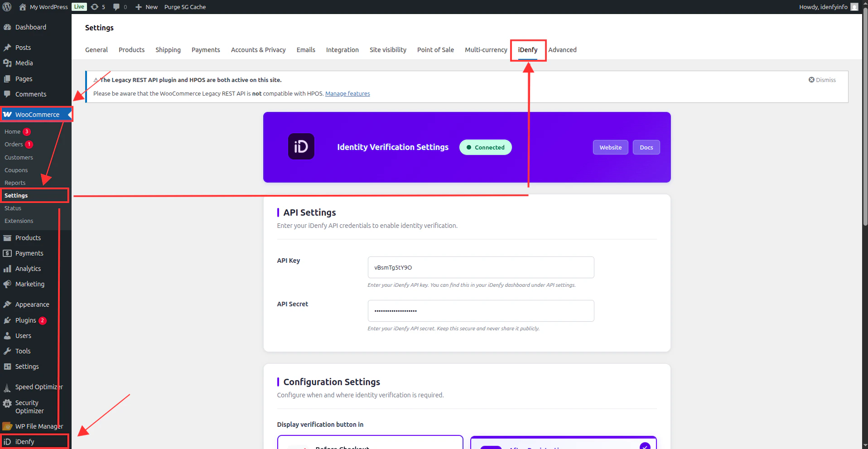Edit the API Key input field
868x449 pixels.
pos(480,267)
